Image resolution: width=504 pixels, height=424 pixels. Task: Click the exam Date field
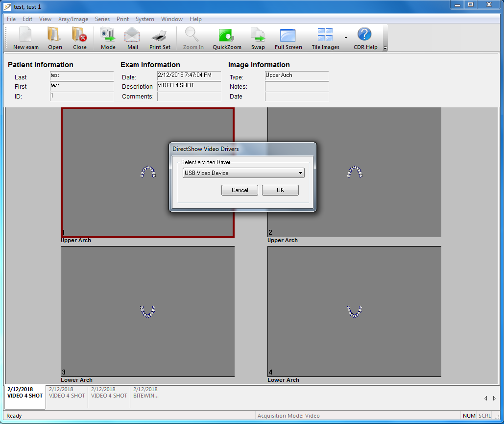tap(189, 75)
